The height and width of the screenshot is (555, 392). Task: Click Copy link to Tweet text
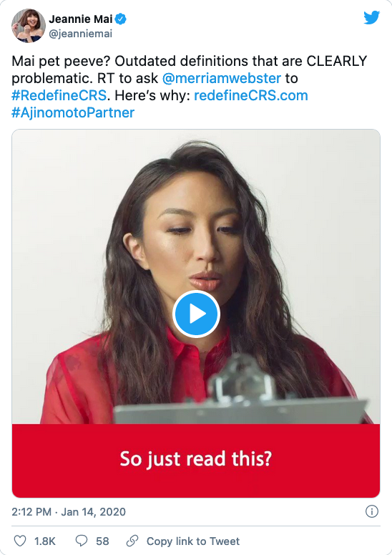point(193,541)
